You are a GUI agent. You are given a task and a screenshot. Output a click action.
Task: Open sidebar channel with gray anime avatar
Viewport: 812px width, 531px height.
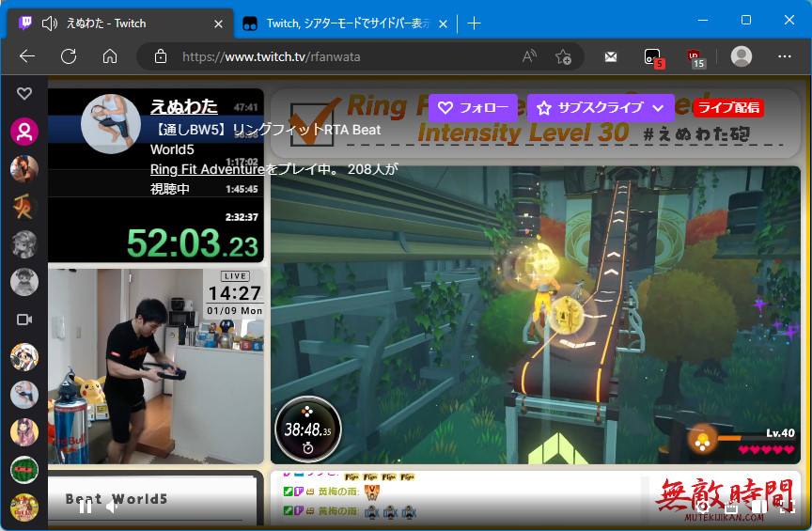click(24, 244)
